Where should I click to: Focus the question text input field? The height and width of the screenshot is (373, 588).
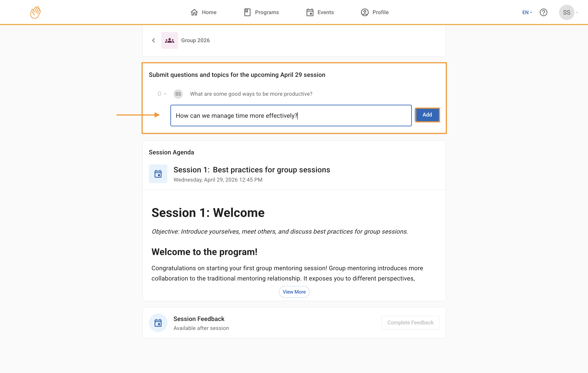291,115
